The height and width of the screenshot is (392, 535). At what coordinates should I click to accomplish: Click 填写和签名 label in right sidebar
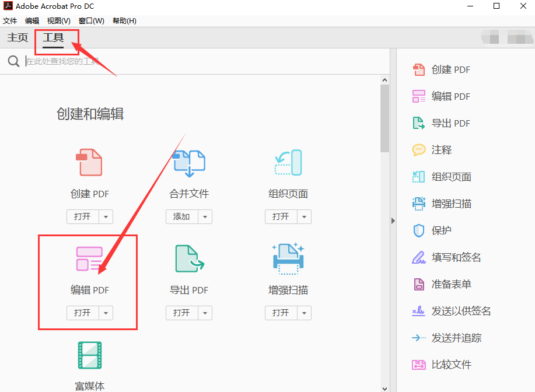pyautogui.click(x=456, y=257)
